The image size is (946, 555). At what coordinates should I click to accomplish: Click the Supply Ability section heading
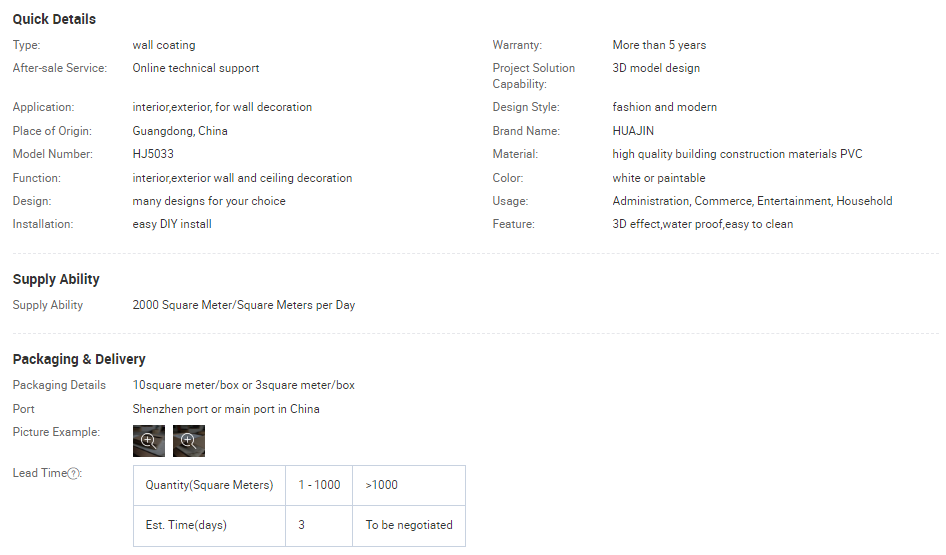[56, 279]
